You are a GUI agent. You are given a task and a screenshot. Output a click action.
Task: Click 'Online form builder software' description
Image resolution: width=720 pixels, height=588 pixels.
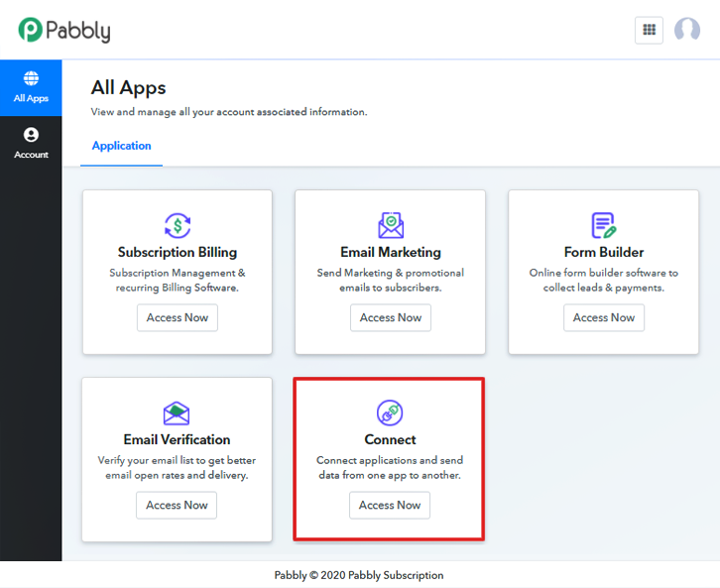(604, 280)
